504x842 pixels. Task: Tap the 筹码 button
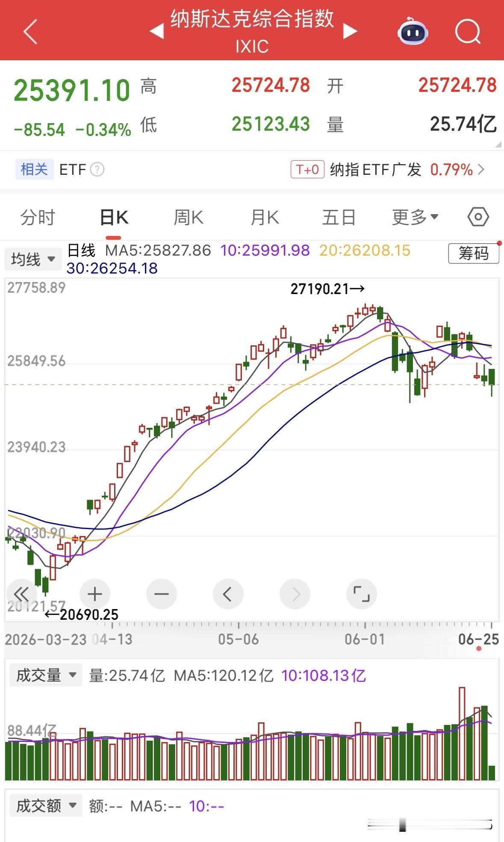pyautogui.click(x=474, y=253)
